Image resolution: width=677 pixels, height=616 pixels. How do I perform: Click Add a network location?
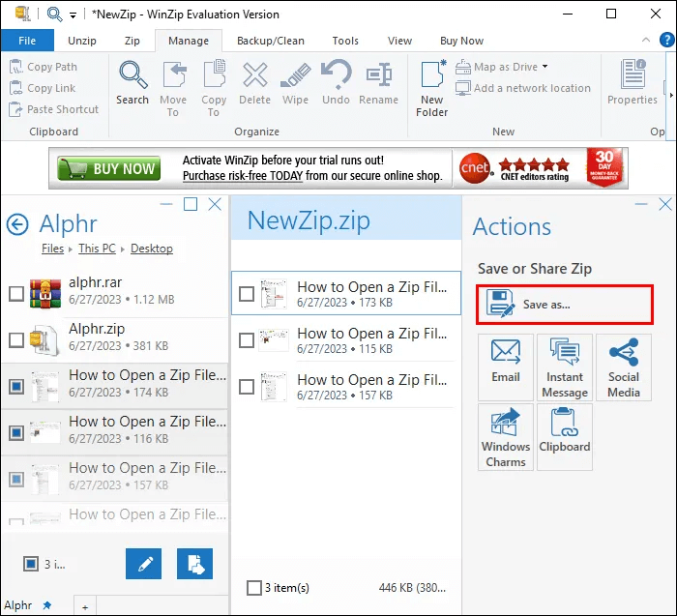[x=523, y=88]
